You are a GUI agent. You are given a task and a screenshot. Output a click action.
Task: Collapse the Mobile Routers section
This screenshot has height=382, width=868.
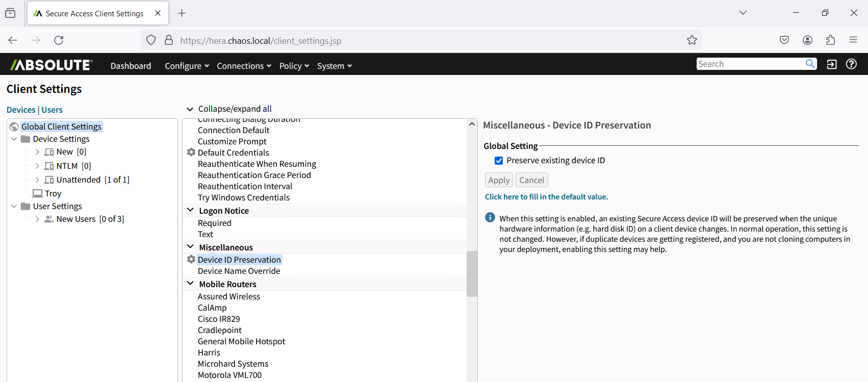pos(190,284)
